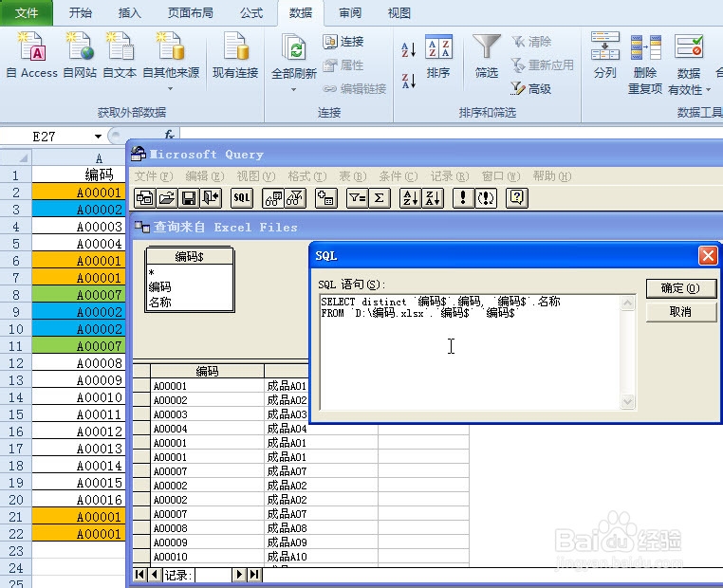Click Sort Ascending icon in Query toolbar
The height and width of the screenshot is (588, 723).
410,198
